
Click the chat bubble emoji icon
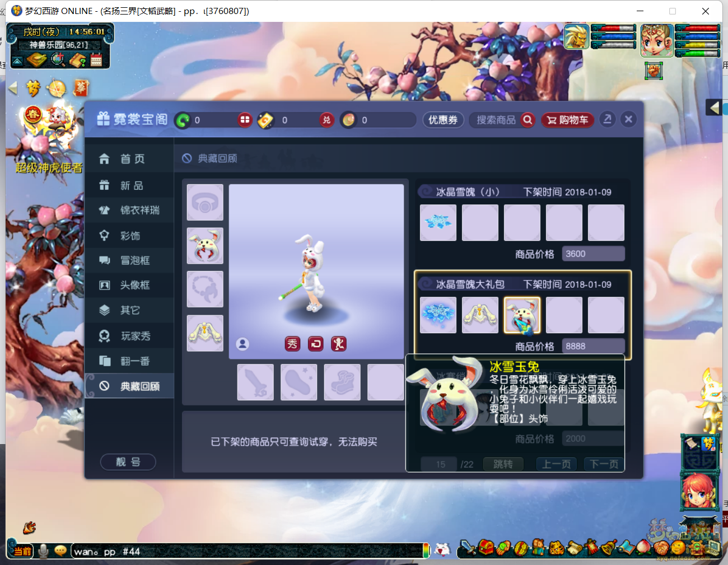coord(60,551)
